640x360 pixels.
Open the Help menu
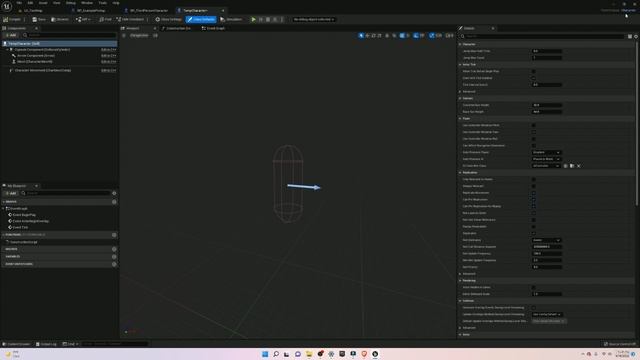point(116,3)
